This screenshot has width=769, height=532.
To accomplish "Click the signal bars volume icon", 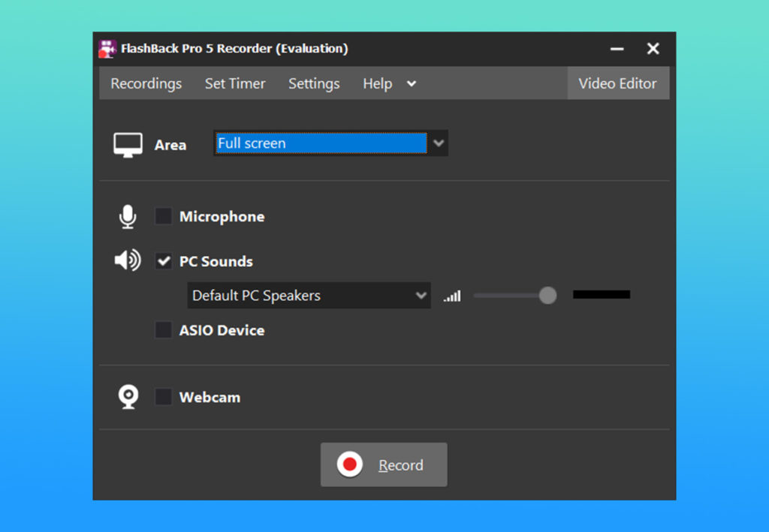I will [x=452, y=296].
